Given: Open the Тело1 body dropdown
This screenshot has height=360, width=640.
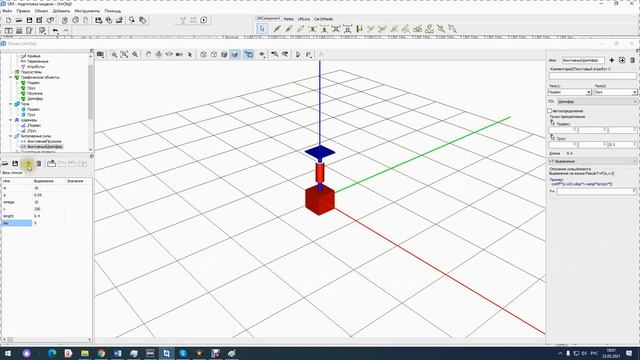Looking at the screenshot, I should click(589, 92).
